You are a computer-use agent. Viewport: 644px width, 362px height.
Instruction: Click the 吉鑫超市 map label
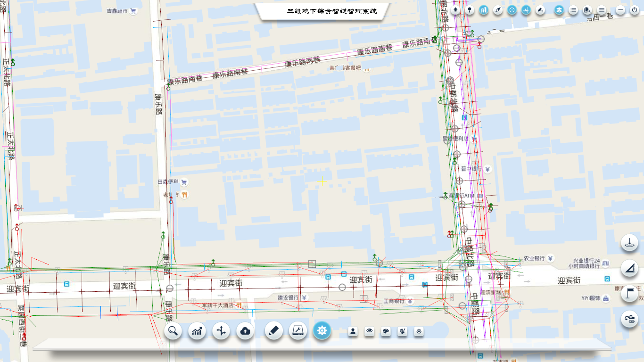(117, 11)
